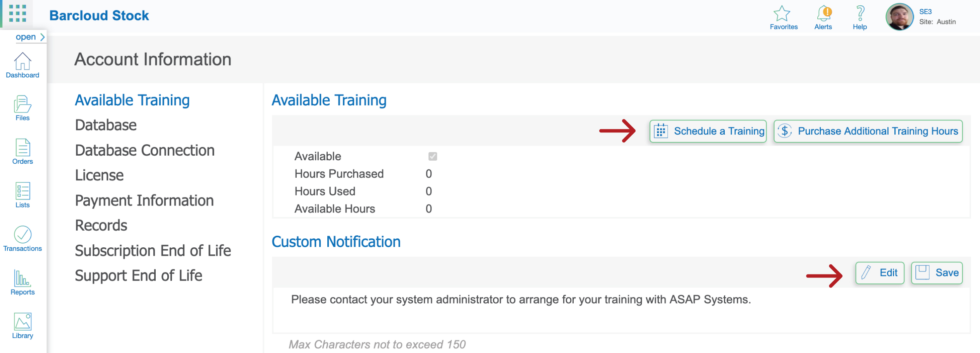Open the Lists sidebar icon
980x353 pixels.
tap(22, 191)
